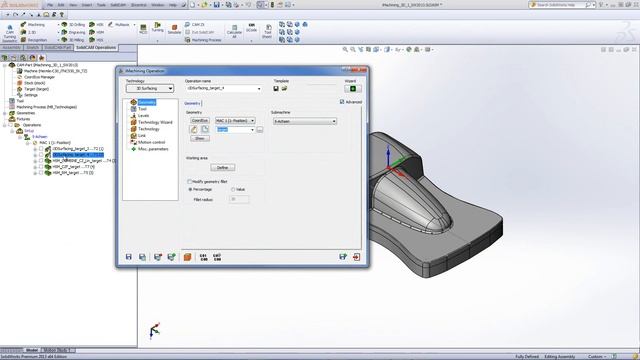Click the Multiaxis ribbon icon
The image size is (640, 360).
click(118, 25)
